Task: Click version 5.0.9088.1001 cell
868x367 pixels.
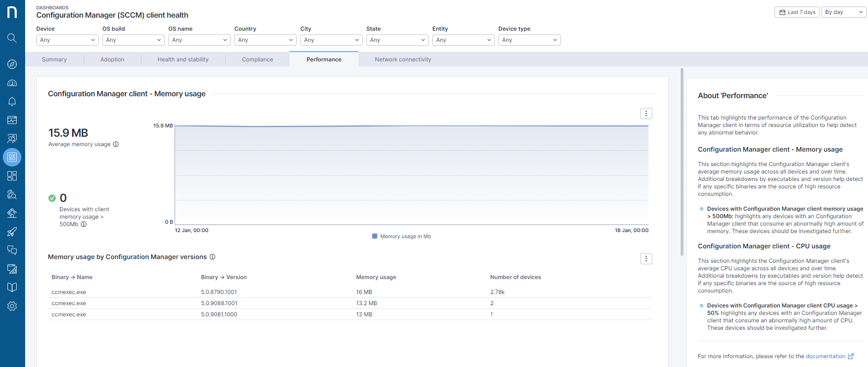Action: tap(219, 303)
